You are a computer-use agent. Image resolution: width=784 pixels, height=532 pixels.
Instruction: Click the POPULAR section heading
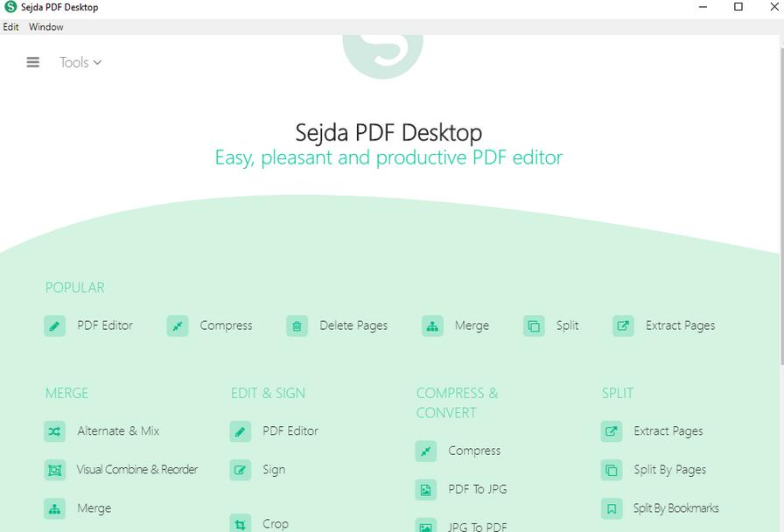pos(75,288)
